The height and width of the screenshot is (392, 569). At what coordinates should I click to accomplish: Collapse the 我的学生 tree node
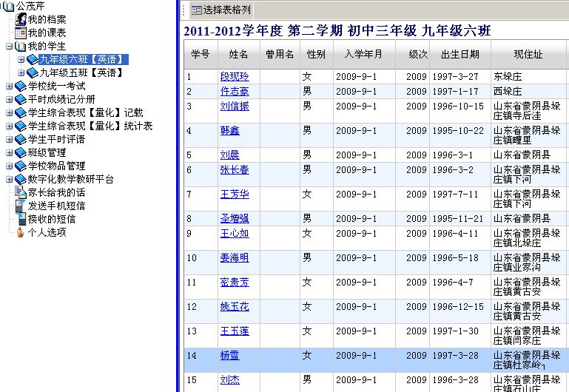click(x=9, y=47)
